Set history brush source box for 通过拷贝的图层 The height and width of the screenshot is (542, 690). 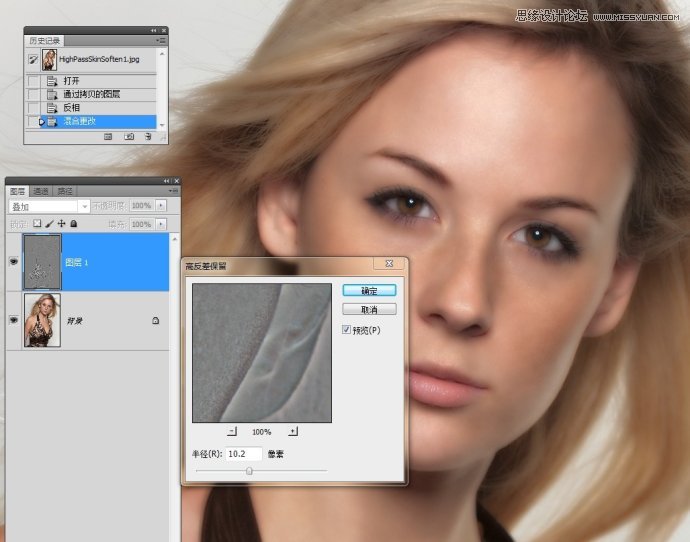click(33, 94)
